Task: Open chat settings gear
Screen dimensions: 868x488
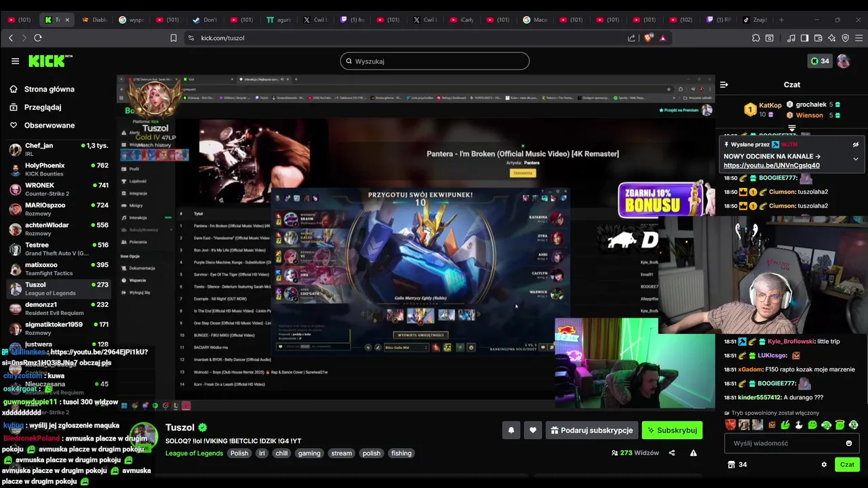Action: (824, 464)
